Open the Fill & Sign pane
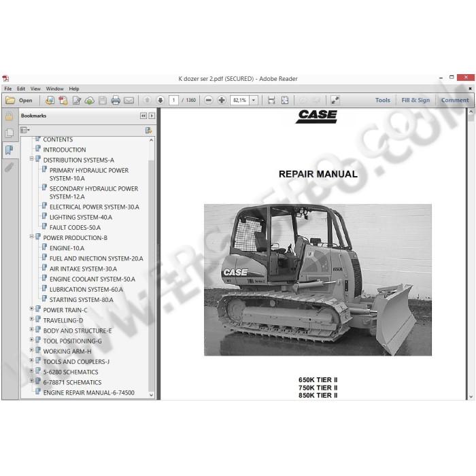Viewport: 476px width, 476px height. (415, 100)
